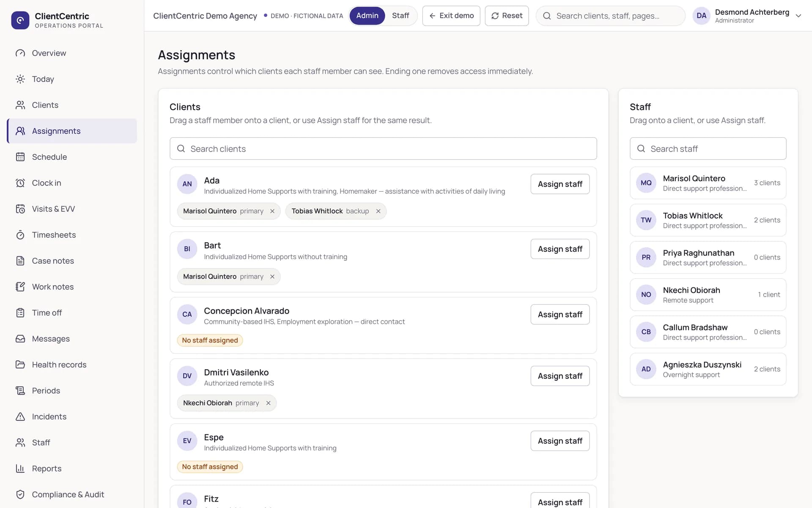Click the Concepcion Alvarado client name

[x=247, y=311]
